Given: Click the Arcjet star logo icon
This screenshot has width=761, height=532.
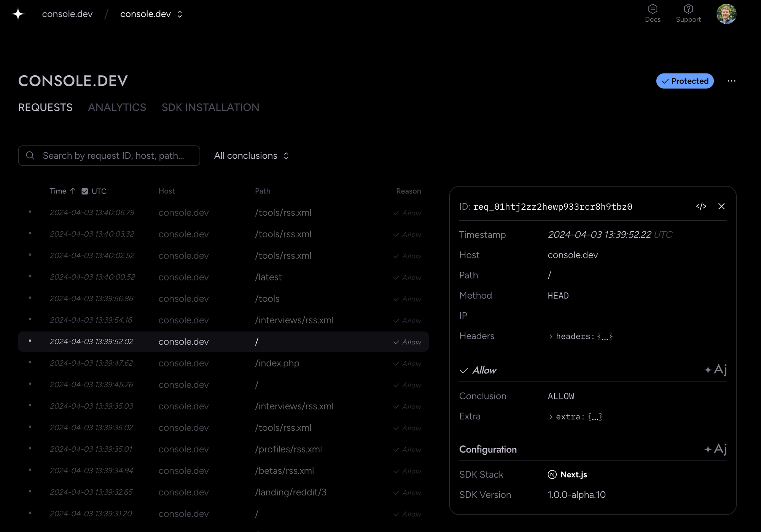Looking at the screenshot, I should pos(18,14).
